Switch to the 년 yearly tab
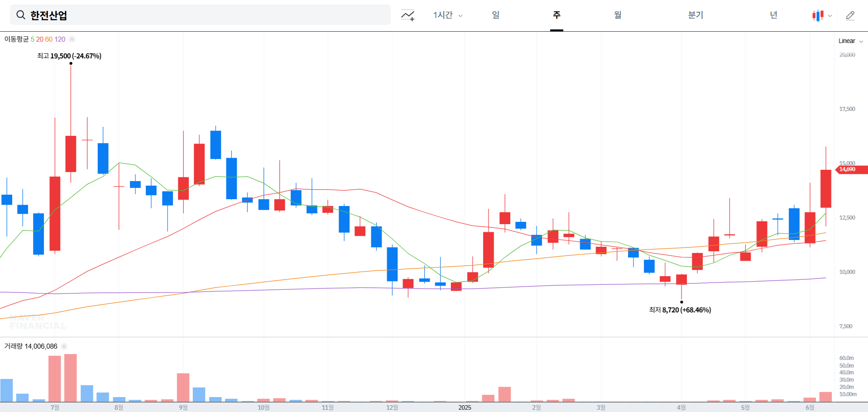 773,15
